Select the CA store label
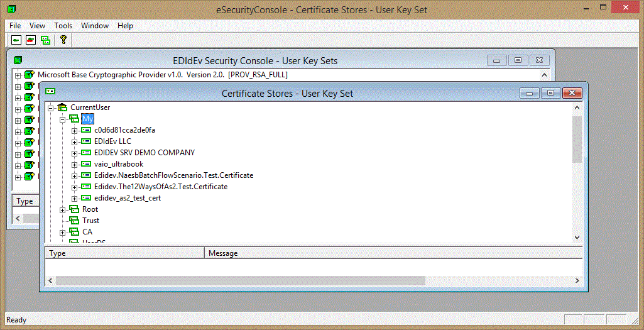 pos(87,232)
